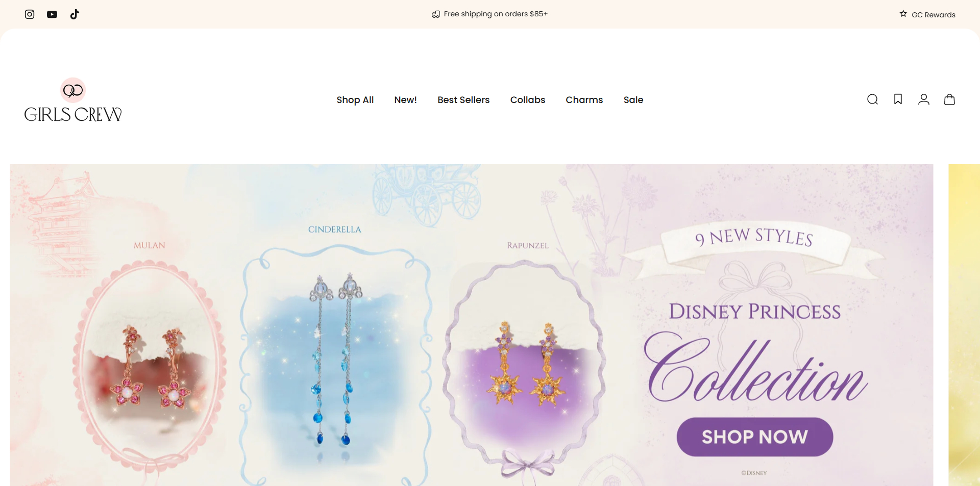Select the Charms menu item
The image size is (980, 486).
[x=584, y=100]
